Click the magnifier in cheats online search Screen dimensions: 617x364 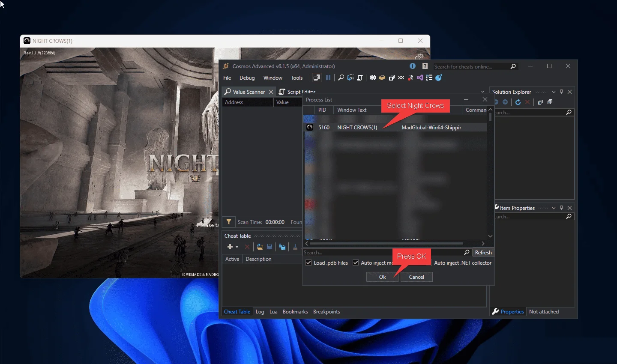pos(513,66)
